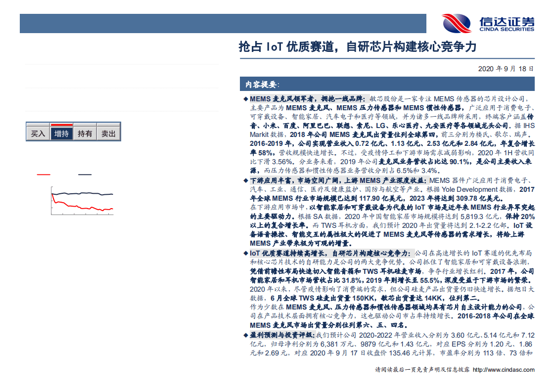Click the navy line legend swatch
The width and height of the screenshot is (555, 392).
(84, 174)
